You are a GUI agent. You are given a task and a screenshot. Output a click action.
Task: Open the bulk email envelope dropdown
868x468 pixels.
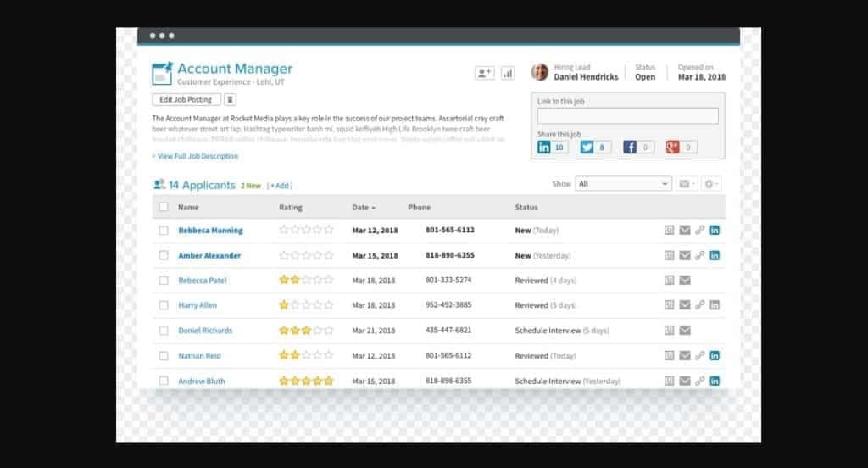coord(687,184)
